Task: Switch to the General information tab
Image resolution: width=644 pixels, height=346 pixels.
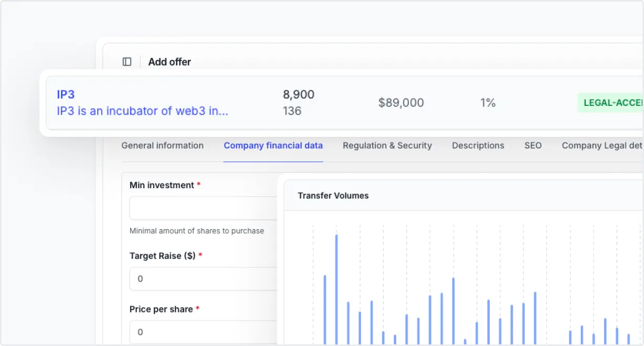Action: [162, 146]
